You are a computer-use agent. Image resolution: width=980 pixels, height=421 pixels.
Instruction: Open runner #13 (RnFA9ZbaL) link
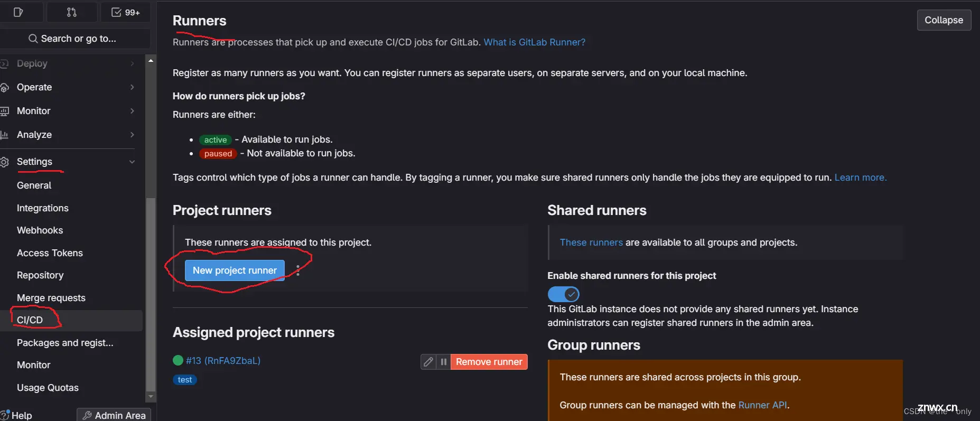223,361
